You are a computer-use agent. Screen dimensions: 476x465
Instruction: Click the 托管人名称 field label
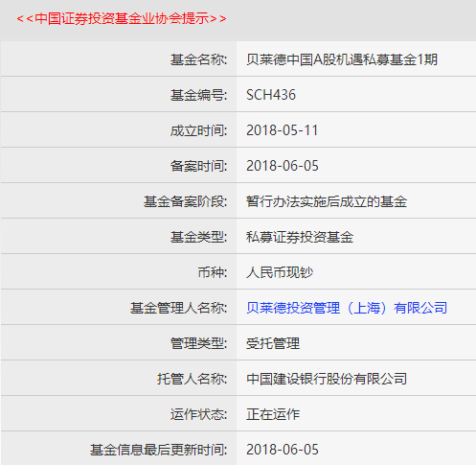click(x=192, y=379)
